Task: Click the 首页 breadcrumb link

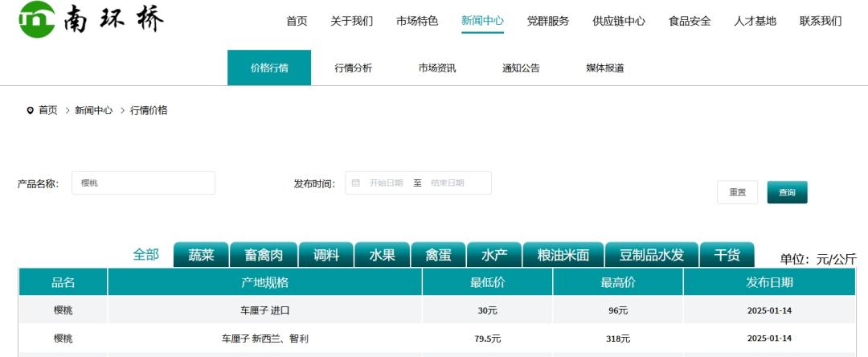Action: click(x=48, y=110)
